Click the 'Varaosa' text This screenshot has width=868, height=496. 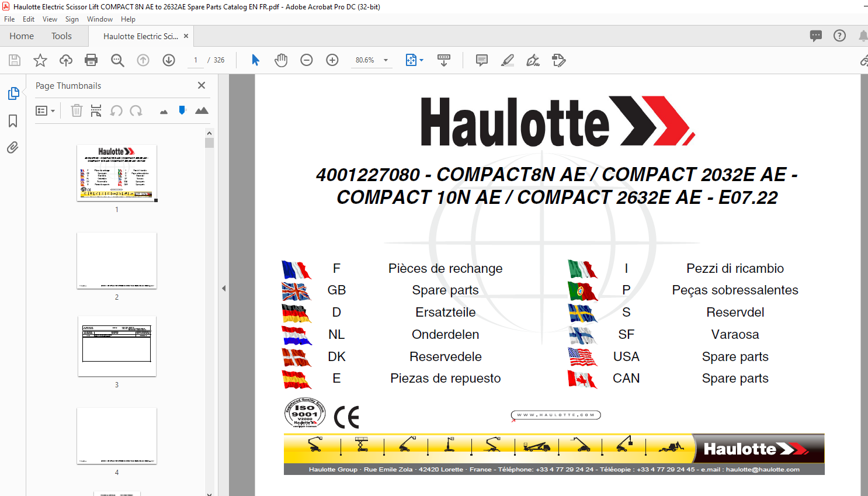[x=735, y=334]
